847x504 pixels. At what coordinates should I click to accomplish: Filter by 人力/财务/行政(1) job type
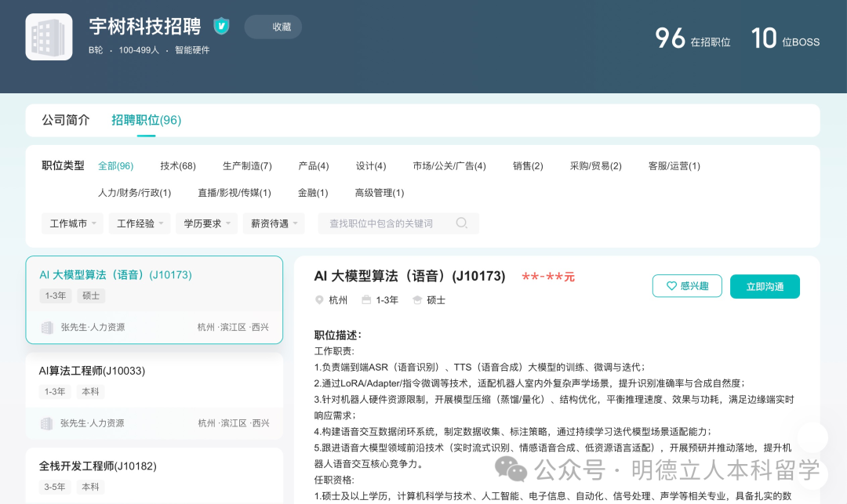[x=135, y=193]
